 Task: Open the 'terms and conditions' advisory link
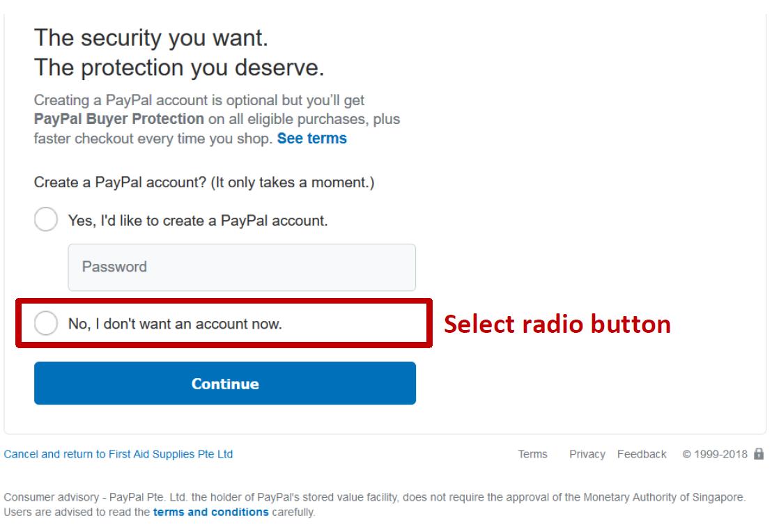click(210, 512)
